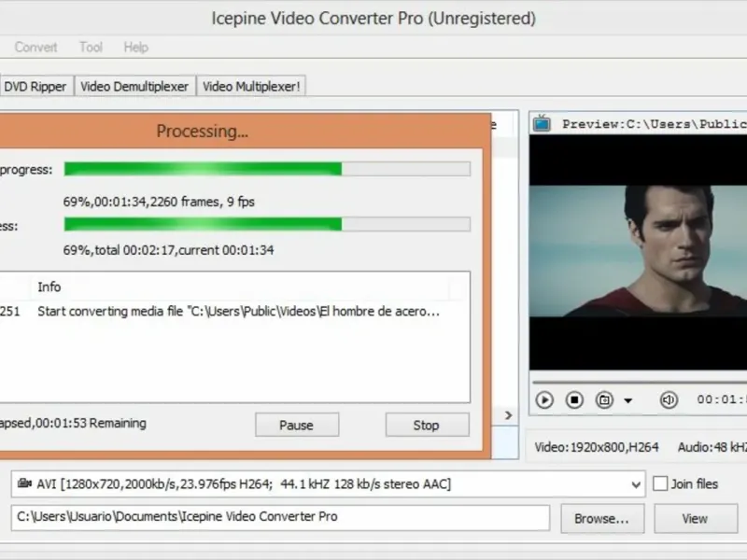Click the preview seek bar
This screenshot has width=747, height=560.
click(640, 382)
